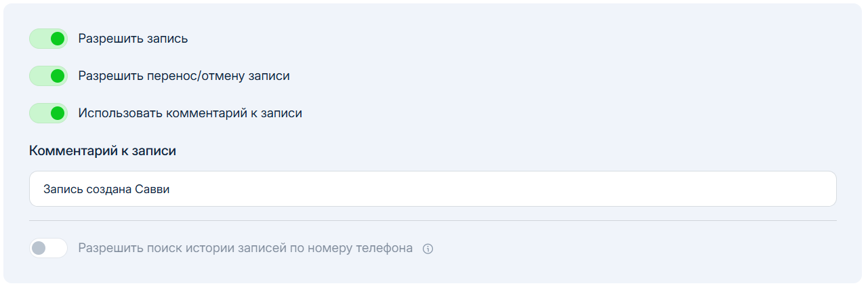Click the "Разрешить запись" label text

point(133,39)
